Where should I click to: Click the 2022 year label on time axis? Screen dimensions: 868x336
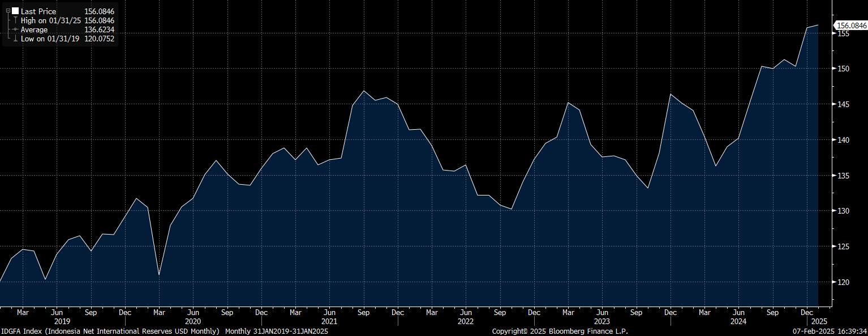[x=465, y=321]
